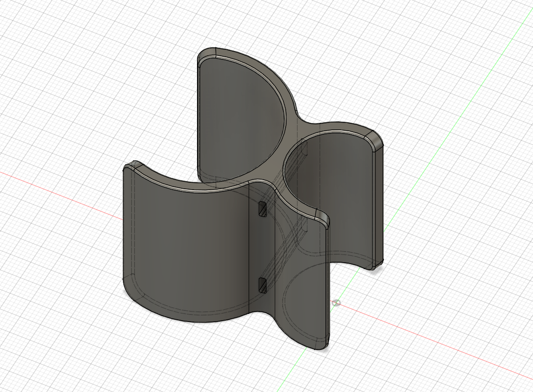Select the lower rectangular slot in the model
The width and height of the screenshot is (533, 392).
262,285
